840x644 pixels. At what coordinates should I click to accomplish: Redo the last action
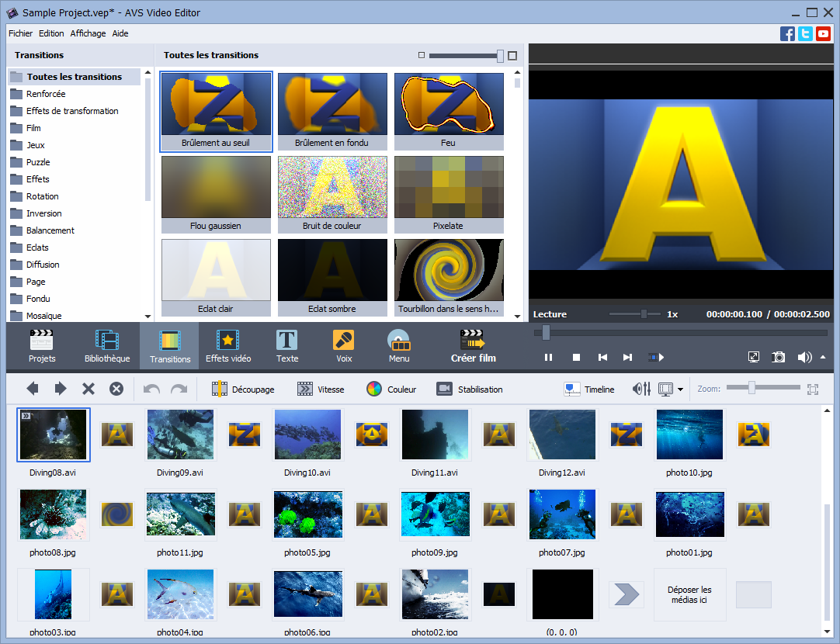[x=179, y=389]
